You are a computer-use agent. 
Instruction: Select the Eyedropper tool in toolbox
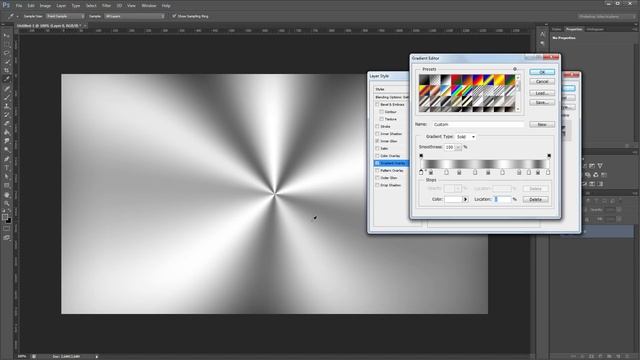(x=7, y=79)
